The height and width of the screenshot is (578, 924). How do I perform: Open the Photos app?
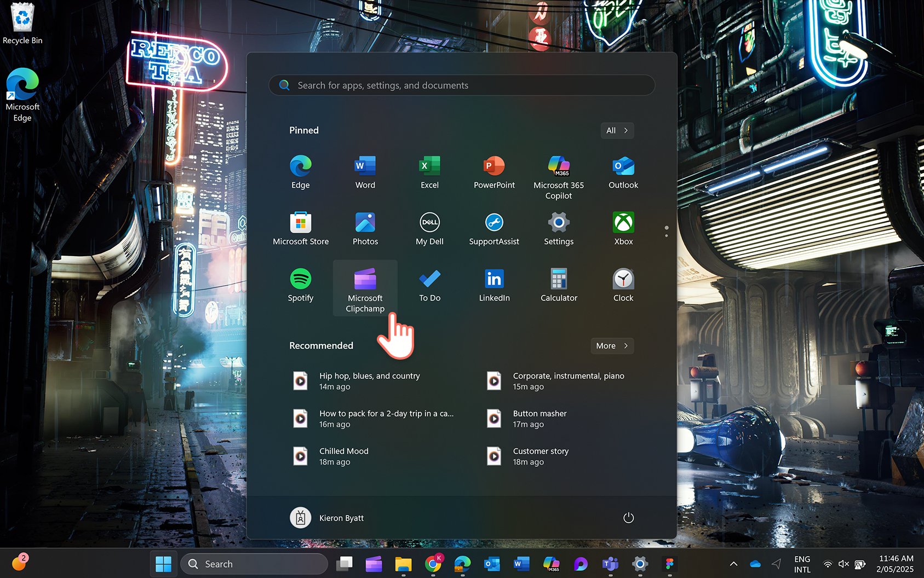point(365,227)
